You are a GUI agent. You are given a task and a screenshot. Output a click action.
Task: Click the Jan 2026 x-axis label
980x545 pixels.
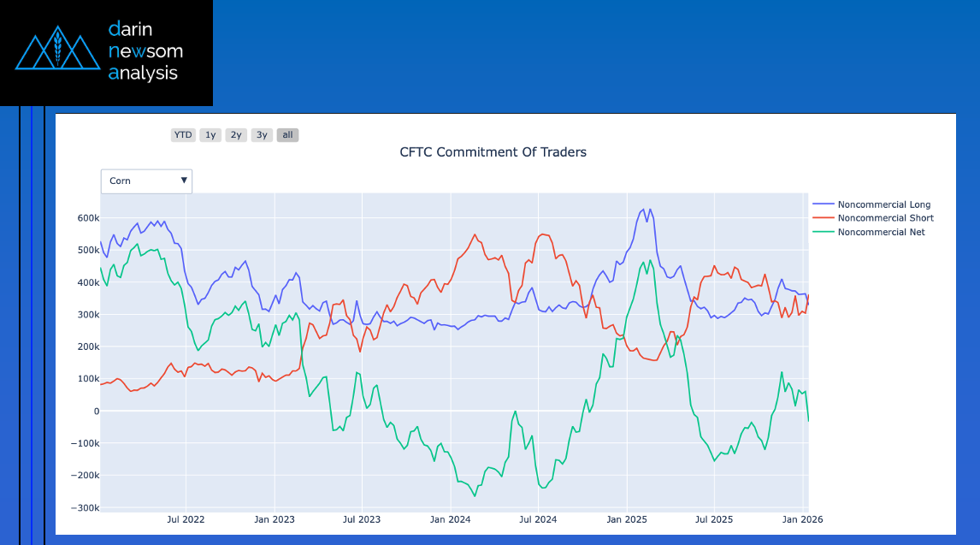click(x=802, y=519)
